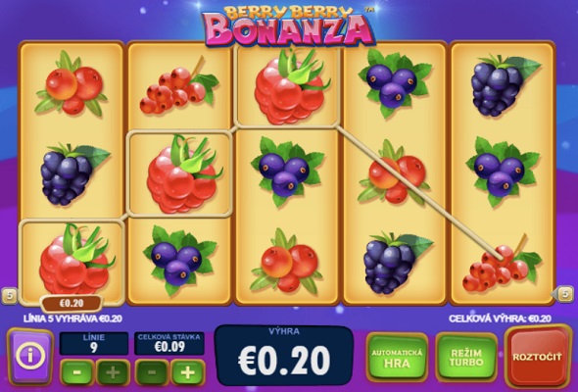Lower total bet using minus button
Image resolution: width=578 pixels, height=392 pixels.
click(x=152, y=372)
